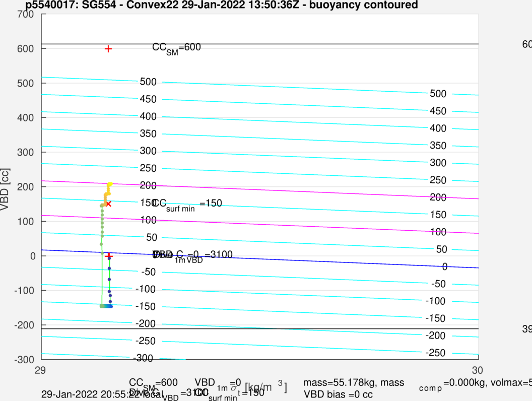Image resolution: width=532 pixels, height=401 pixels.
Task: Click the right contour label -150
Action: [435, 318]
